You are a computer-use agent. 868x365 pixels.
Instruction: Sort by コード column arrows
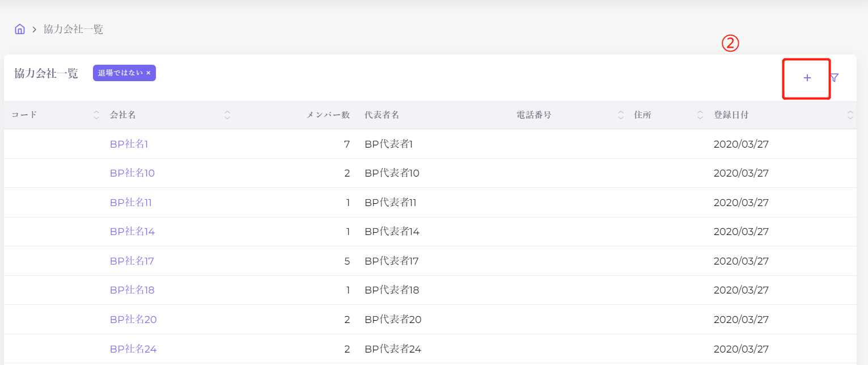tap(96, 115)
